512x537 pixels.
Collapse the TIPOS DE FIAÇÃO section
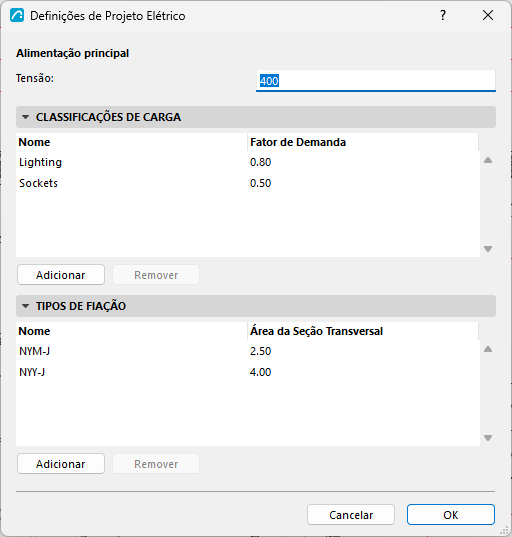point(25,306)
